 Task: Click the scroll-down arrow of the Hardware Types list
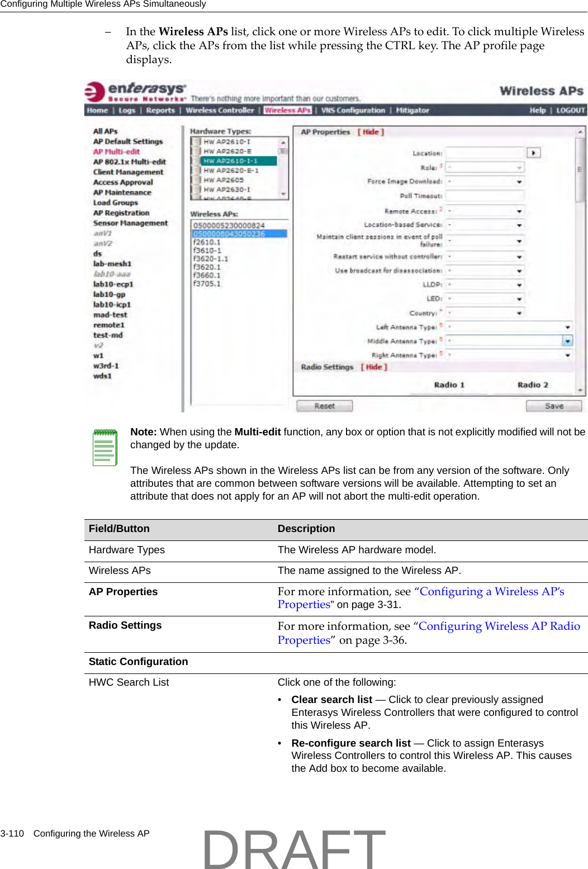pyautogui.click(x=283, y=194)
